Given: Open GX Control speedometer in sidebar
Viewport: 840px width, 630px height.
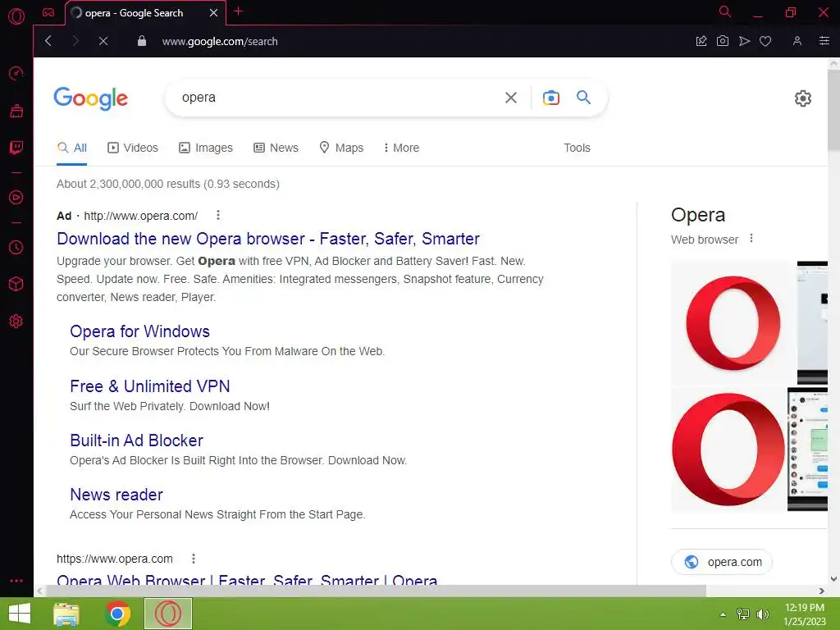Looking at the screenshot, I should click(x=16, y=73).
